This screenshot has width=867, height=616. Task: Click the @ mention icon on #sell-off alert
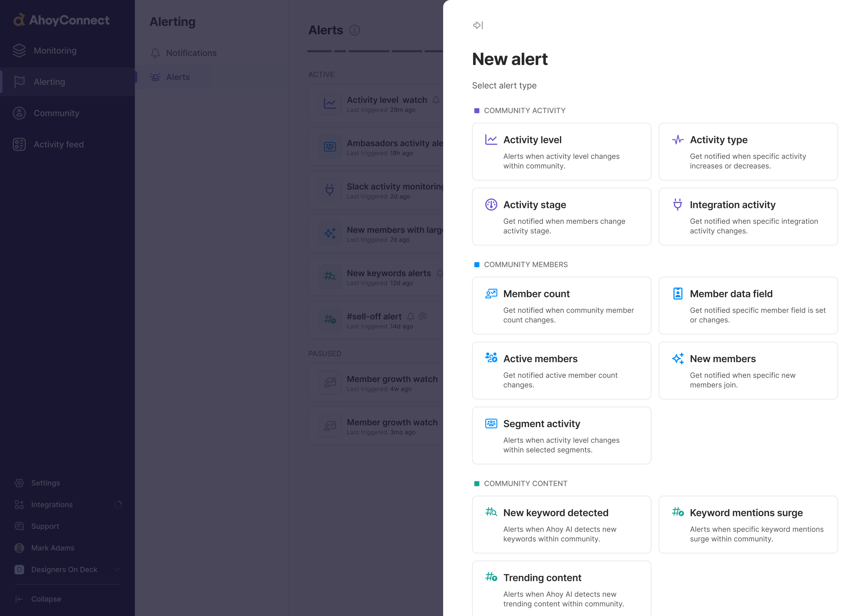click(422, 316)
